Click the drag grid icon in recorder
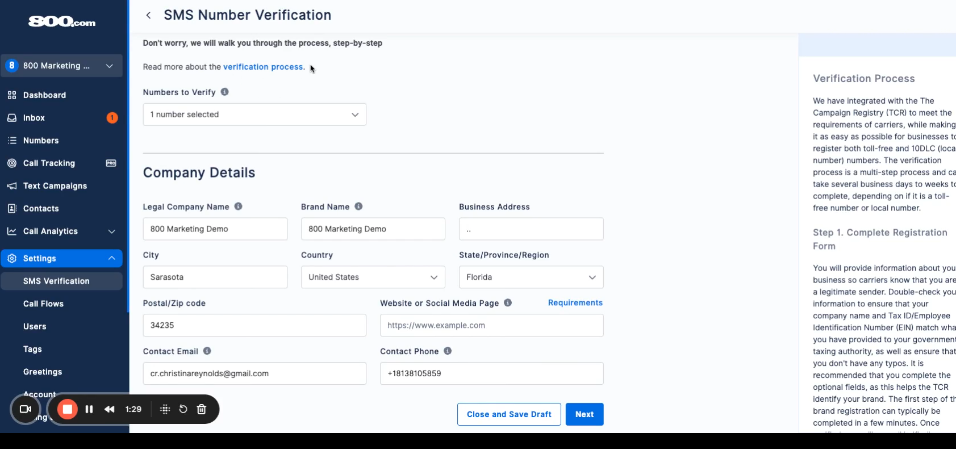956x449 pixels. tap(165, 409)
